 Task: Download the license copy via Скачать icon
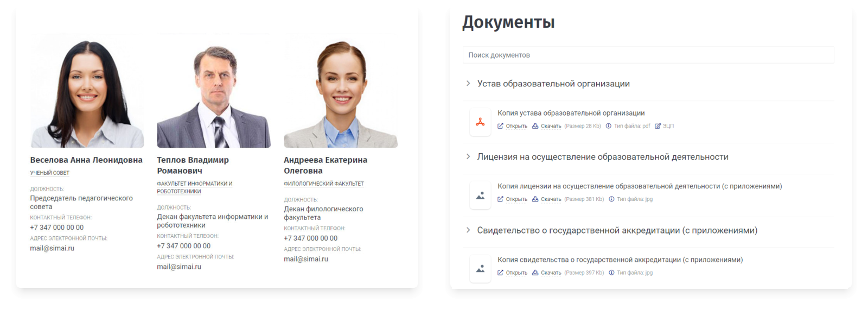pyautogui.click(x=535, y=199)
